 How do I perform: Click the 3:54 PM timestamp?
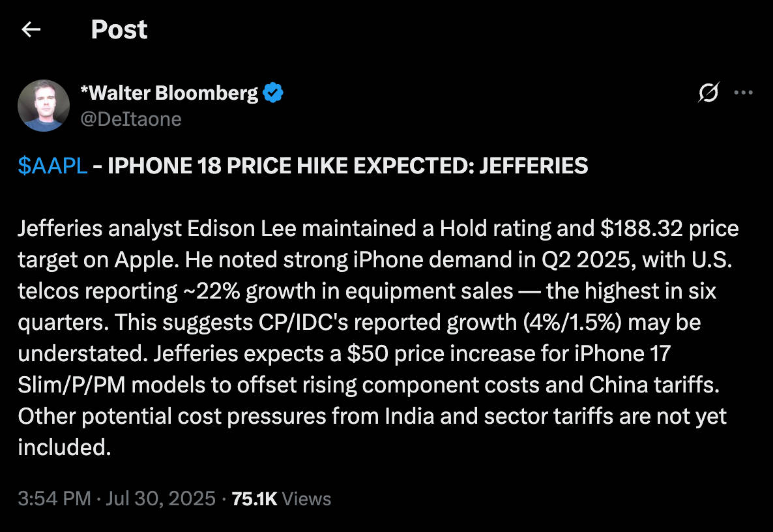54,499
